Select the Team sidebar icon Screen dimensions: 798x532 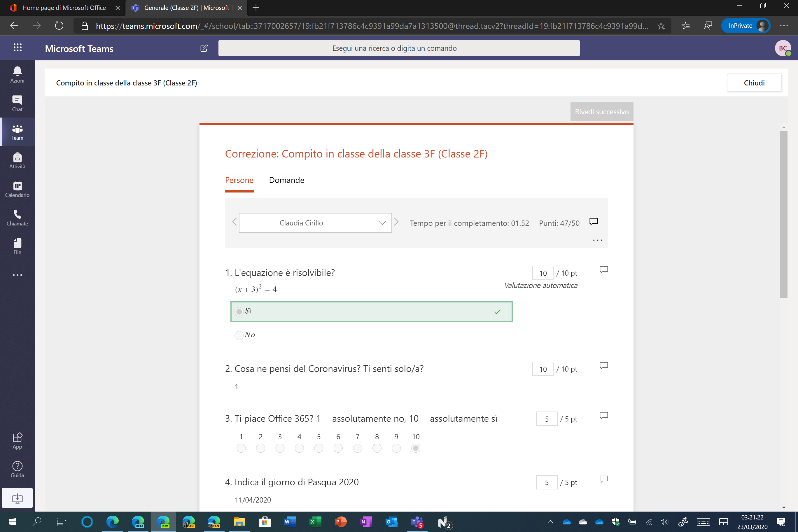coord(17,132)
